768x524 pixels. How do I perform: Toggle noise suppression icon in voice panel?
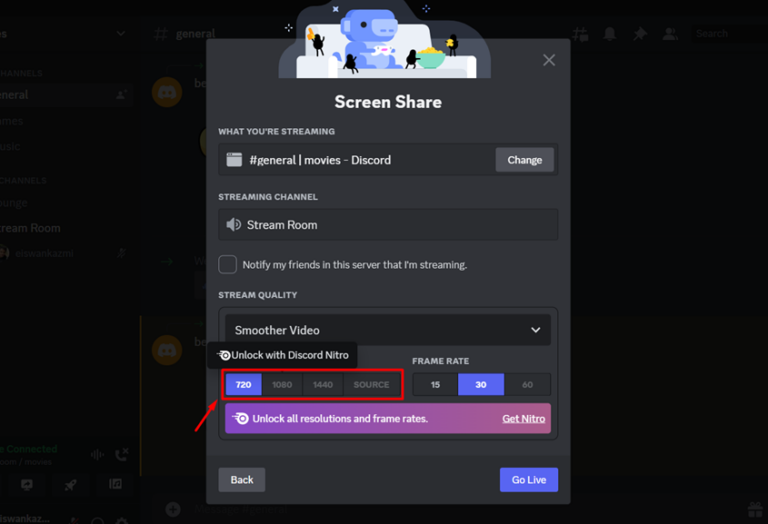(97, 455)
